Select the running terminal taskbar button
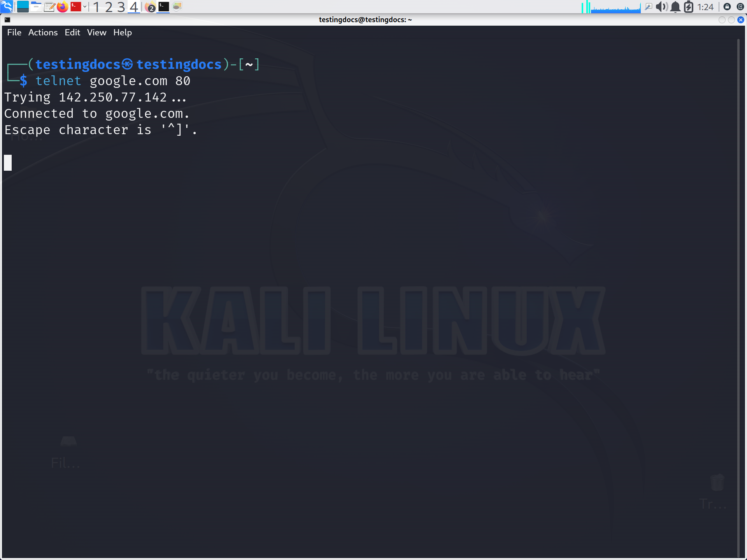The height and width of the screenshot is (560, 747). [x=163, y=7]
